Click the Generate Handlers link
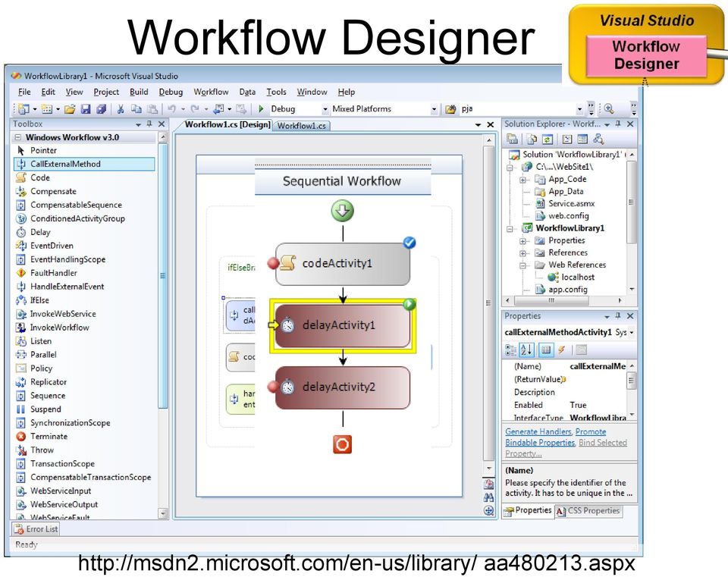 click(x=538, y=431)
